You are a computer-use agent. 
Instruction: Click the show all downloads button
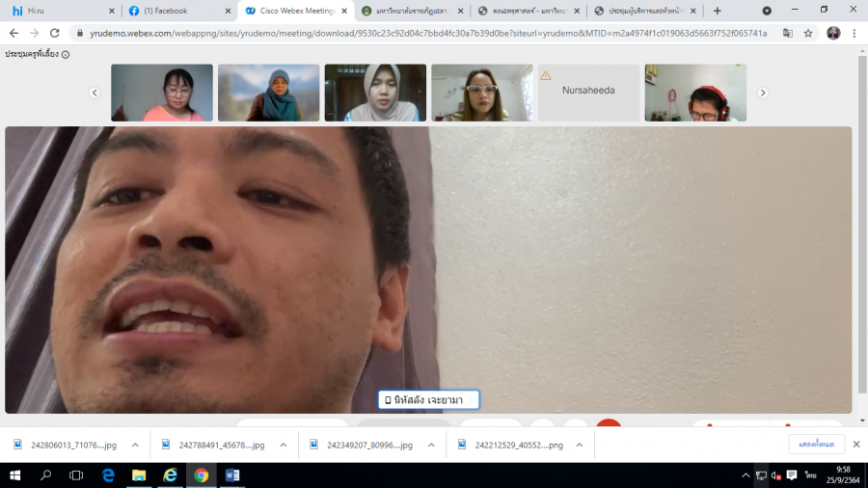tap(816, 445)
